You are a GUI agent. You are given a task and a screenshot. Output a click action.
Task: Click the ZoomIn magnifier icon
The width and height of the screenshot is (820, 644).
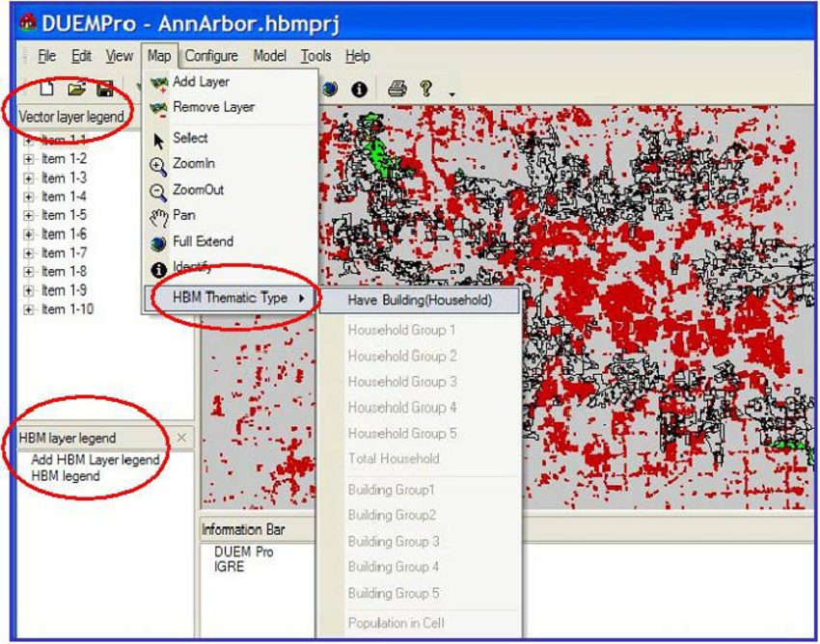pyautogui.click(x=158, y=166)
